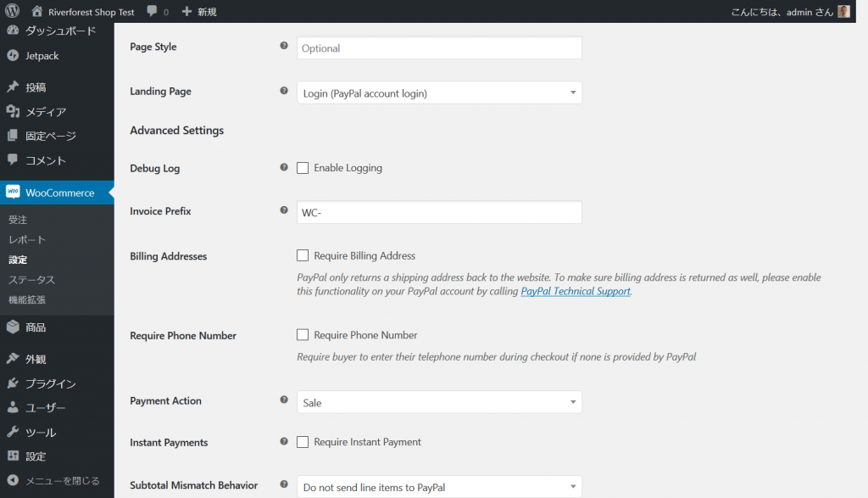Click the Page Style help tooltip icon
The height and width of the screenshot is (498, 868).
(284, 47)
